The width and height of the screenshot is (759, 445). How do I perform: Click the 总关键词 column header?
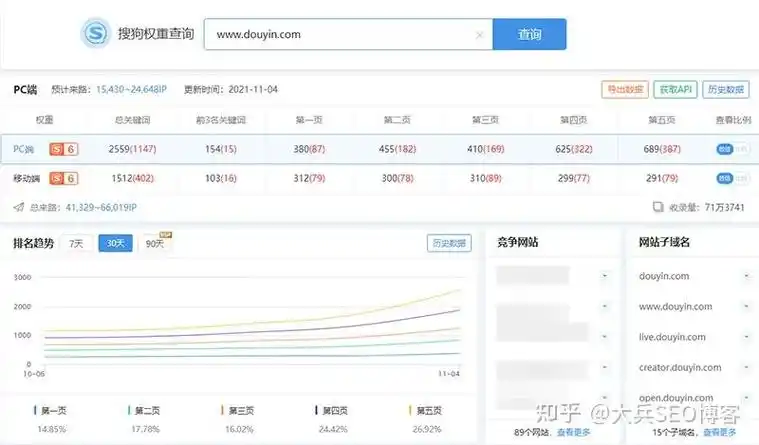[x=132, y=120]
